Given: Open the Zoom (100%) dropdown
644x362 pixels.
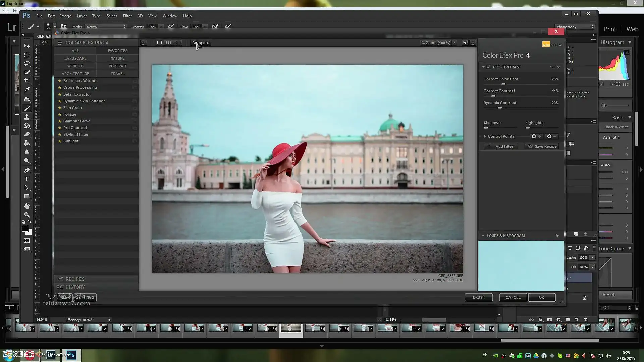Looking at the screenshot, I should click(x=454, y=43).
